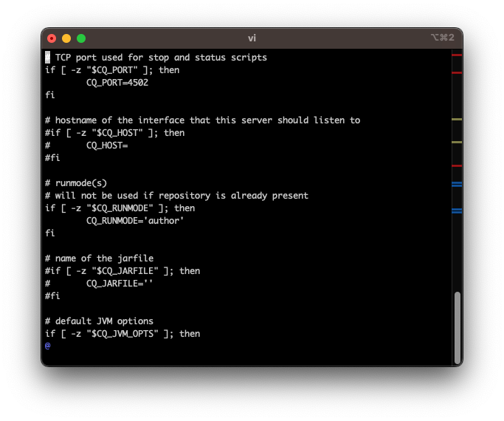Click the topmost red mark in the scroll gutter
This screenshot has width=504, height=421.
(457, 55)
